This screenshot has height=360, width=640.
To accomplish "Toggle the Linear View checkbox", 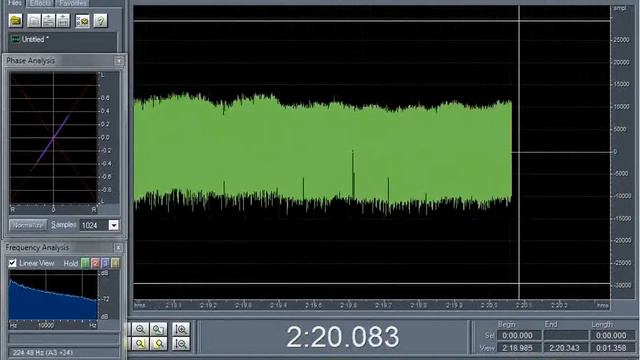I will (x=13, y=263).
